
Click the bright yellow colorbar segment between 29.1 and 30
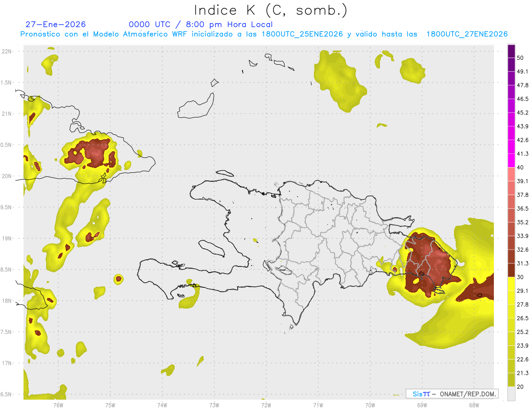511,284
